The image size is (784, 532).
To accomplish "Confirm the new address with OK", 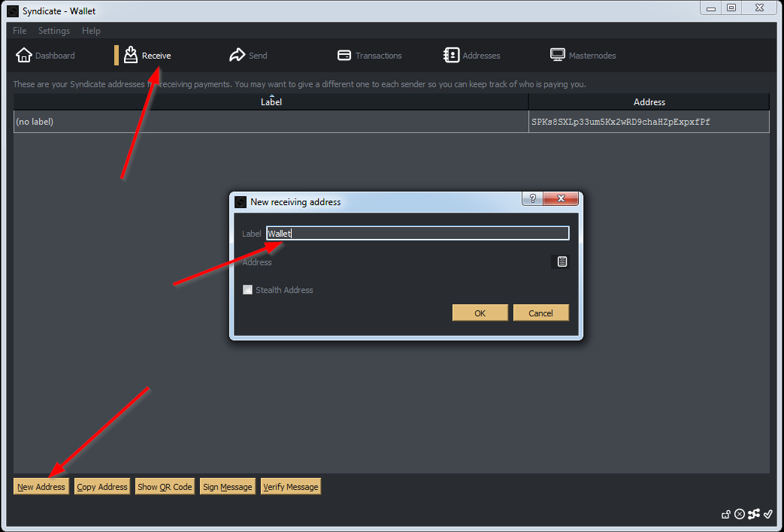I will pyautogui.click(x=480, y=313).
